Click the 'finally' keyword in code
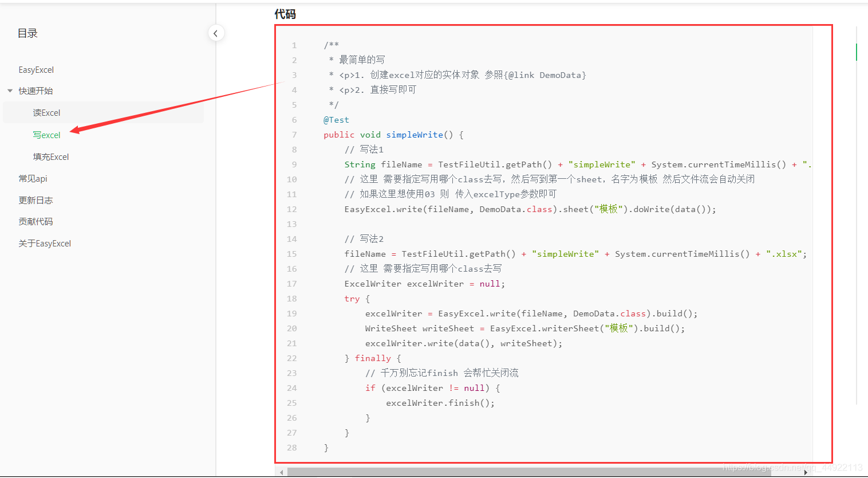The height and width of the screenshot is (478, 868). click(373, 358)
